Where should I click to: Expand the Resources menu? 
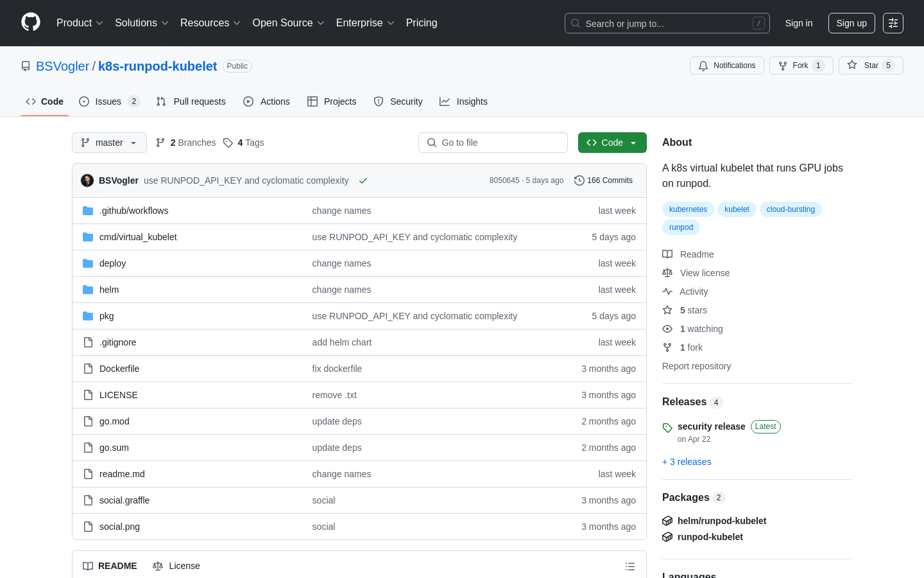click(210, 22)
